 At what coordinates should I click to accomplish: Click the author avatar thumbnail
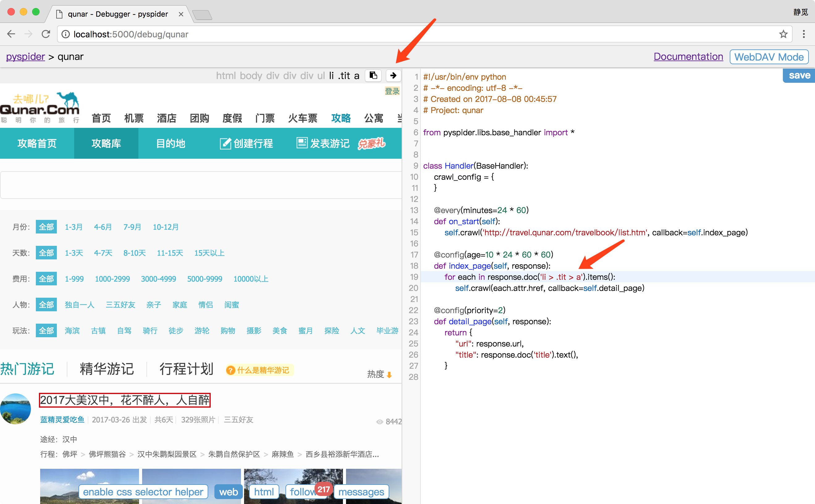15,409
